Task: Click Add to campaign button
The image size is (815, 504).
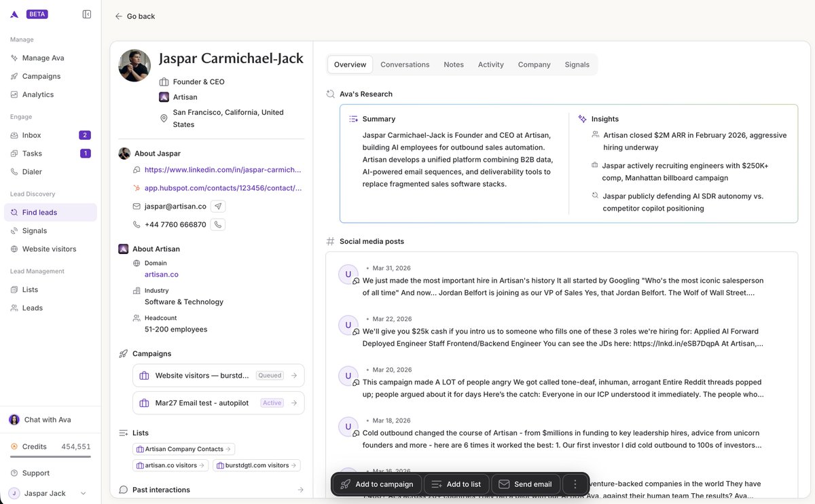Action: pyautogui.click(x=377, y=484)
